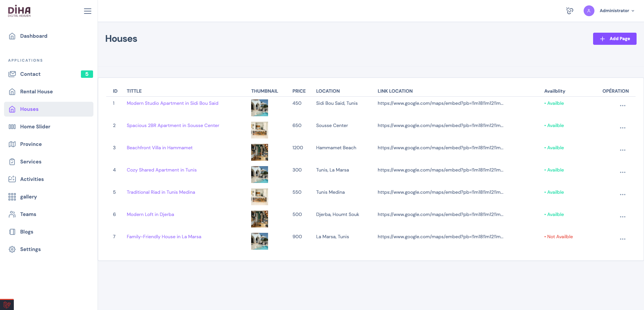Click the Teams people icon
The width and height of the screenshot is (644, 310).
(x=12, y=214)
